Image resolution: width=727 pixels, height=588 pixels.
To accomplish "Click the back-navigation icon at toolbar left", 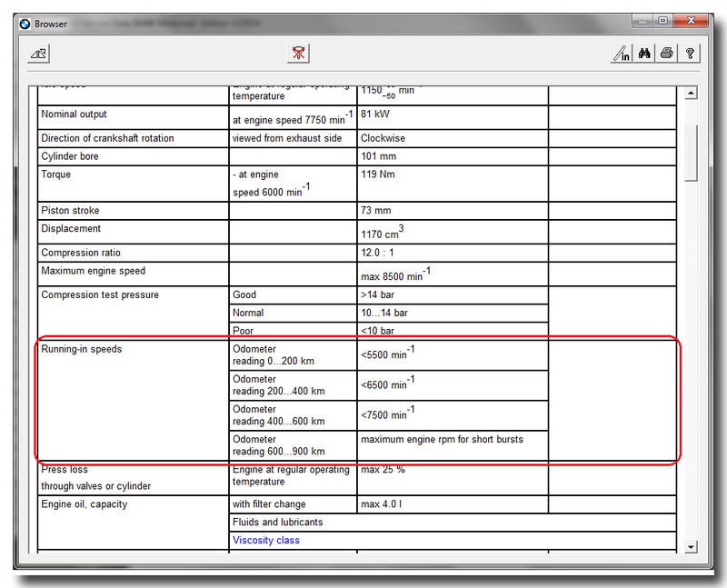I will click(x=39, y=54).
